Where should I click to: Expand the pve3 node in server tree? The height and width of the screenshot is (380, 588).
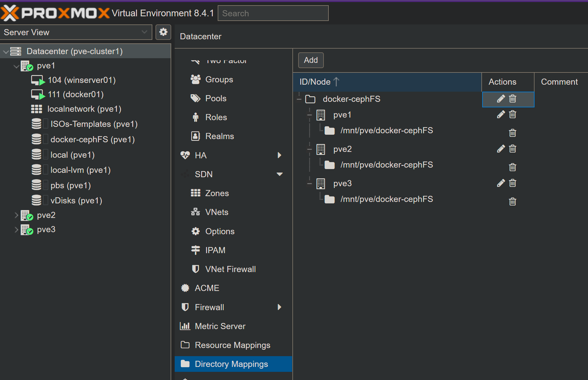pyautogui.click(x=16, y=230)
